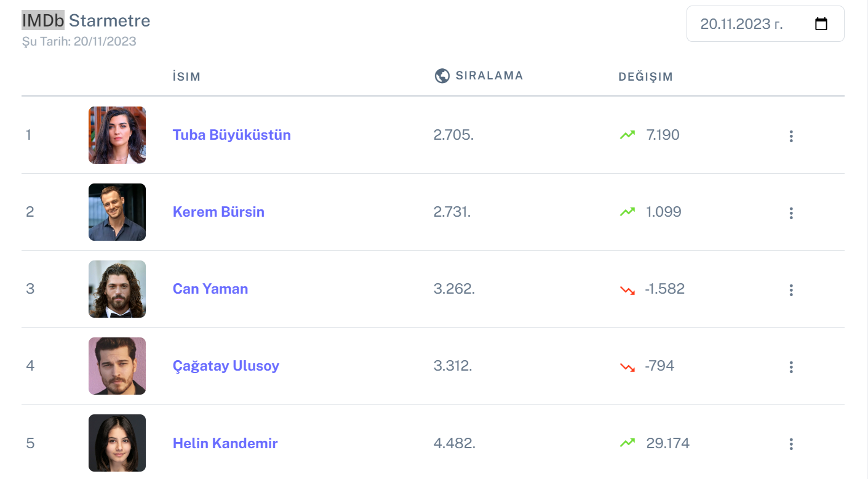Open more options for Kerem Bürsin

coord(791,213)
